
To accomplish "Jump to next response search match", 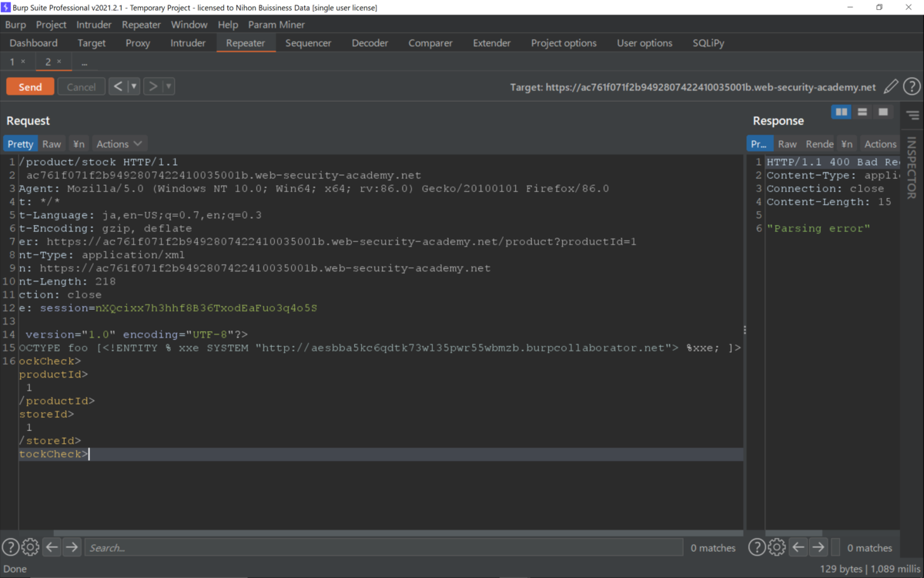I will click(819, 548).
